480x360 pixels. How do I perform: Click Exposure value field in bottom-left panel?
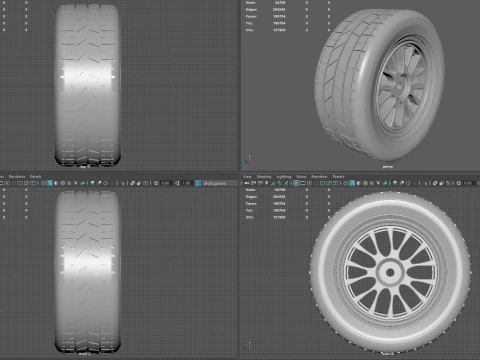[x=166, y=183]
